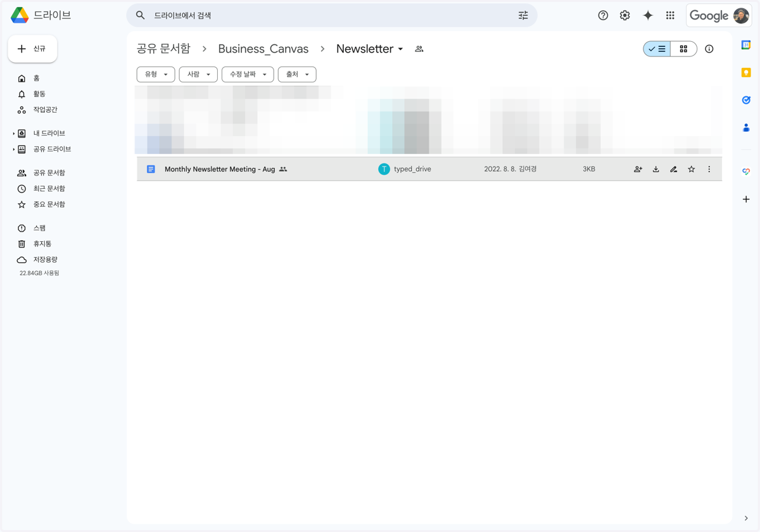Click the 3KB file size cell

[589, 169]
